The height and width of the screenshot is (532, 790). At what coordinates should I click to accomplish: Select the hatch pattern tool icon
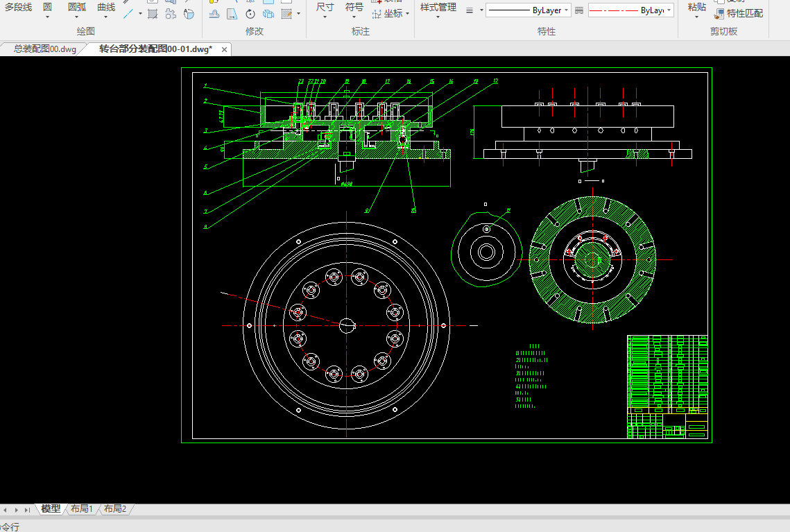coord(153,14)
